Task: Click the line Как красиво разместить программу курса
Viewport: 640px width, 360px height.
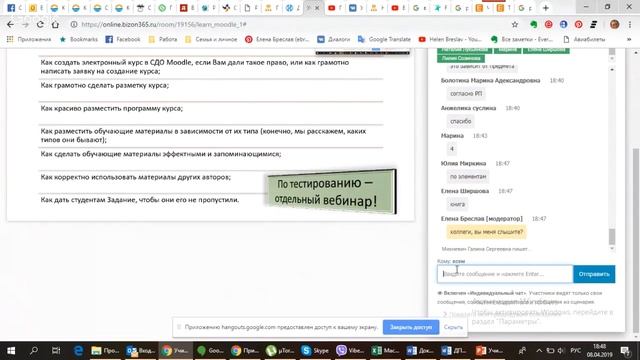Action: [x=111, y=109]
